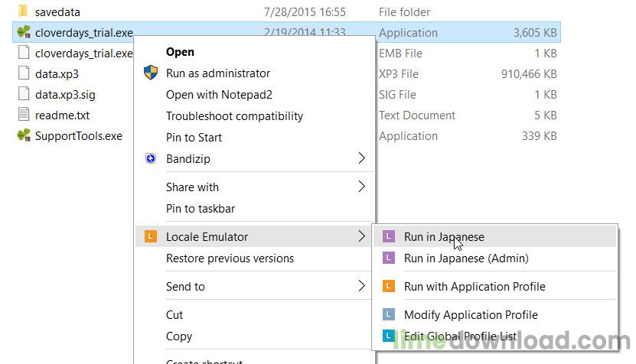Select Copy in the context menu

pyautogui.click(x=179, y=336)
